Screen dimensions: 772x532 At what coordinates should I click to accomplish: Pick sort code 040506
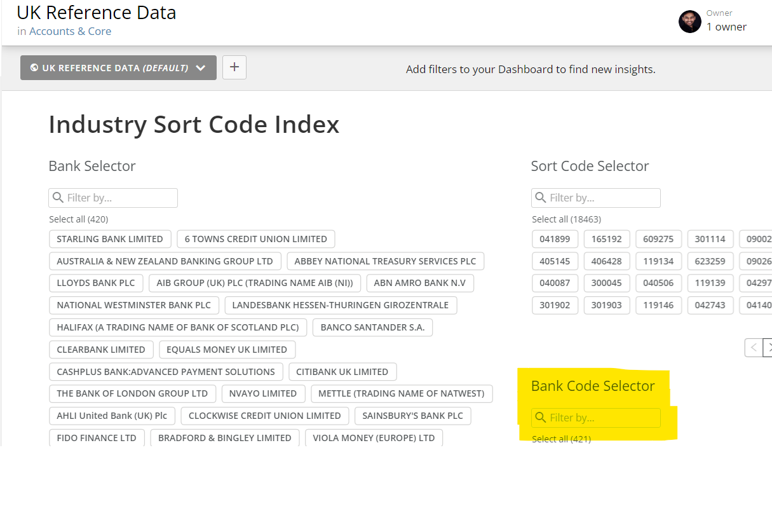click(x=659, y=283)
